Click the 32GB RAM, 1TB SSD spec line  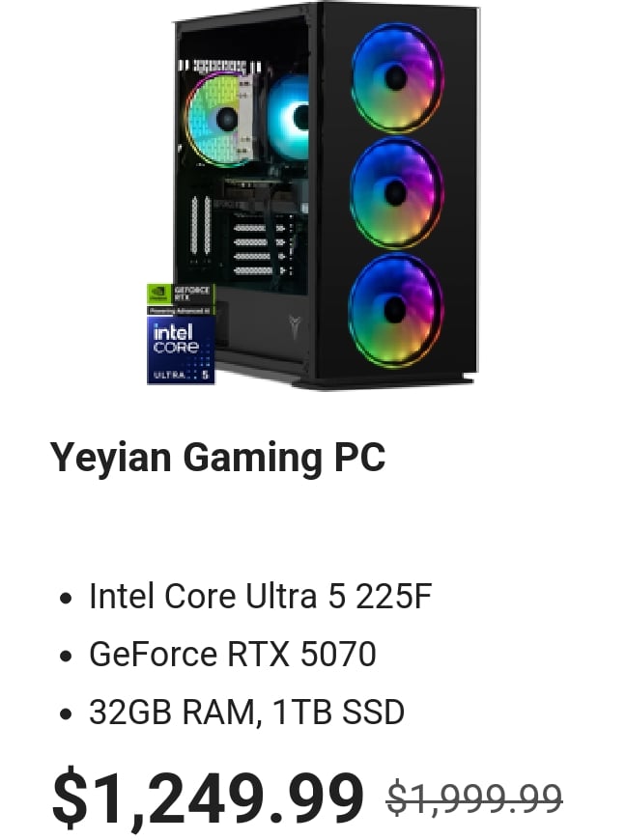point(246,712)
